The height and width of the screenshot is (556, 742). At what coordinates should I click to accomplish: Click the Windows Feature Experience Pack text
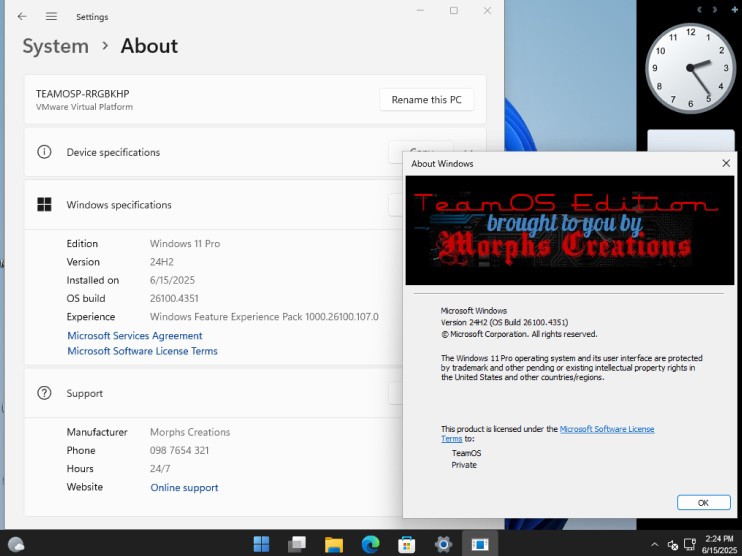(264, 317)
